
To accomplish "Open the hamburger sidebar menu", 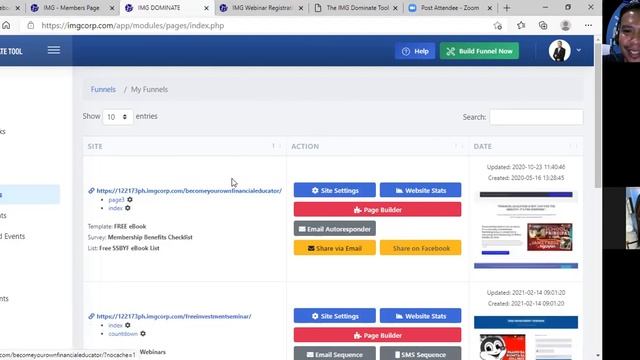I will 53,50.
